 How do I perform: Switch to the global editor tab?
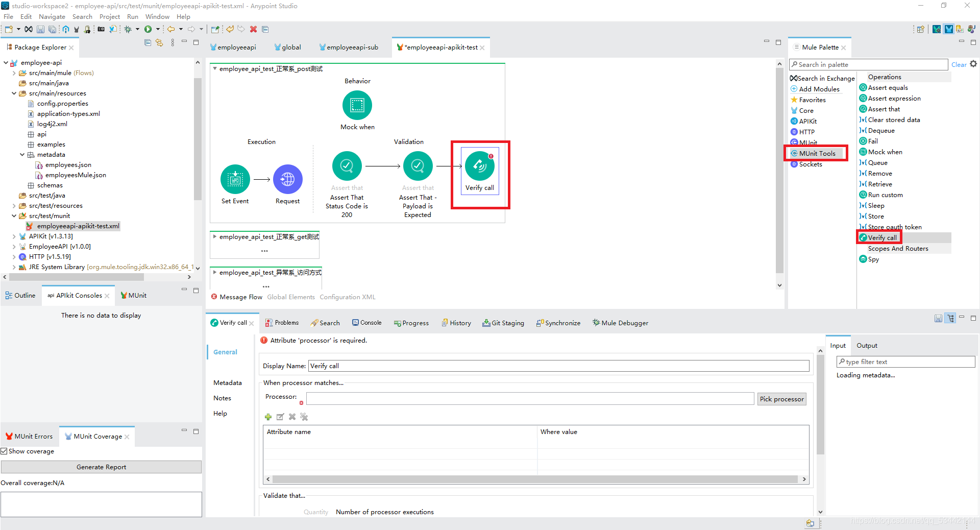[287, 47]
